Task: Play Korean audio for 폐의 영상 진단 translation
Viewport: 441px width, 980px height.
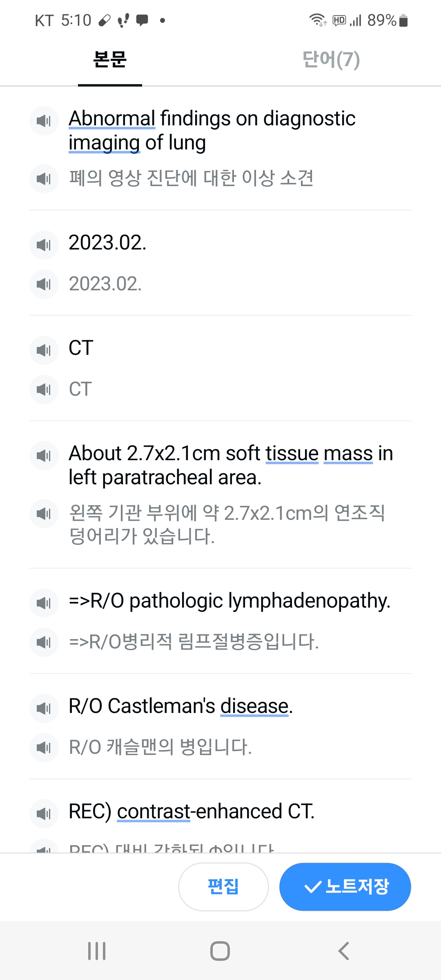Action: tap(44, 179)
